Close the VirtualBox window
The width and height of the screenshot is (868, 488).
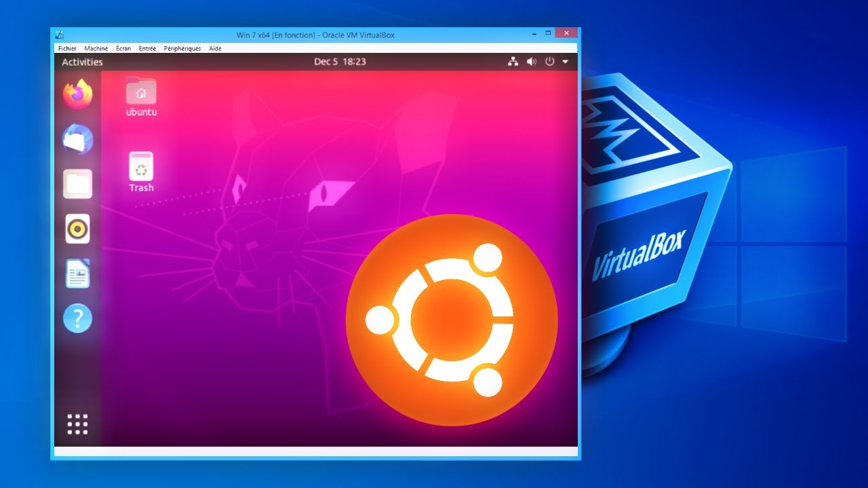click(x=566, y=33)
